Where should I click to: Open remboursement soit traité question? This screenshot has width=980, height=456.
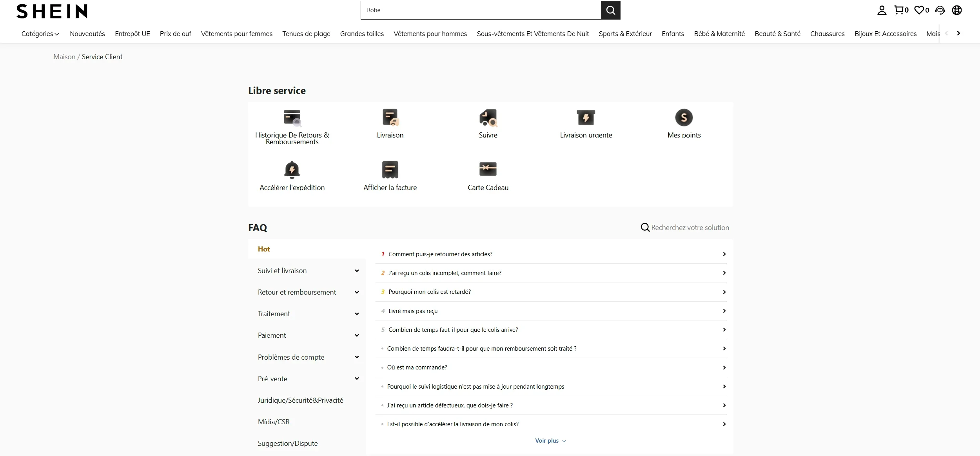(551, 349)
